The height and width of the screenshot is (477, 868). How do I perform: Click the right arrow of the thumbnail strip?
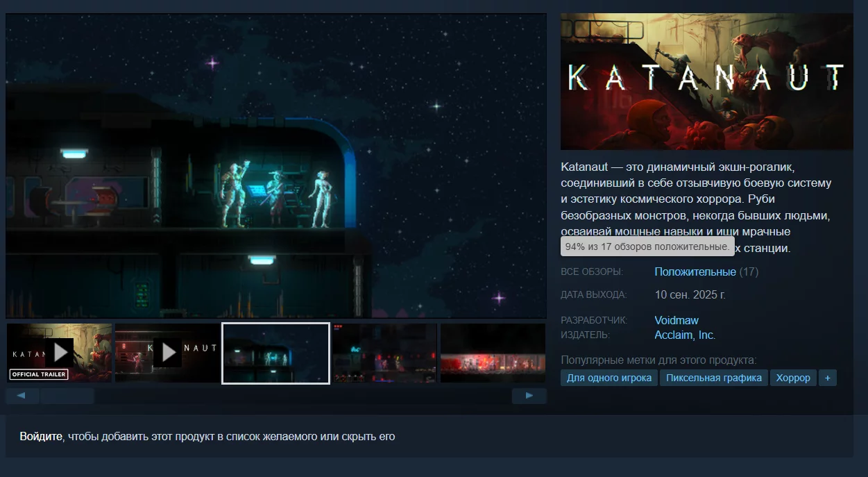pos(529,396)
